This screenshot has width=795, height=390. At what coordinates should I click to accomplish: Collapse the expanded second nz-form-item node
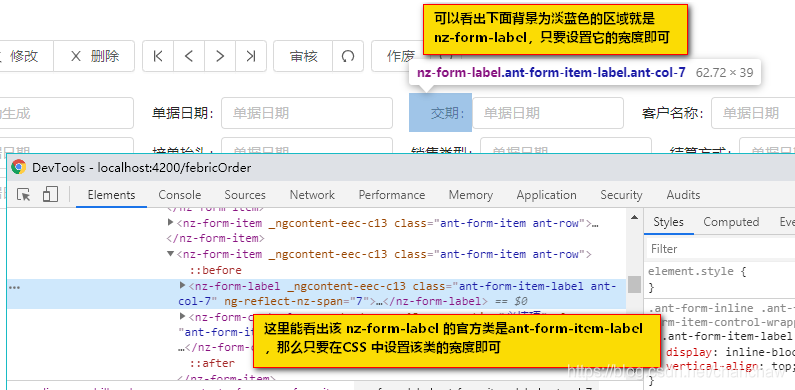(x=171, y=254)
